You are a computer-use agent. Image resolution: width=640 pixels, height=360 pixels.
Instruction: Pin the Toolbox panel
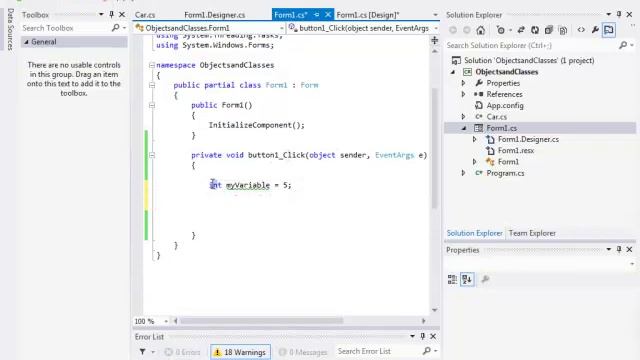(x=111, y=14)
